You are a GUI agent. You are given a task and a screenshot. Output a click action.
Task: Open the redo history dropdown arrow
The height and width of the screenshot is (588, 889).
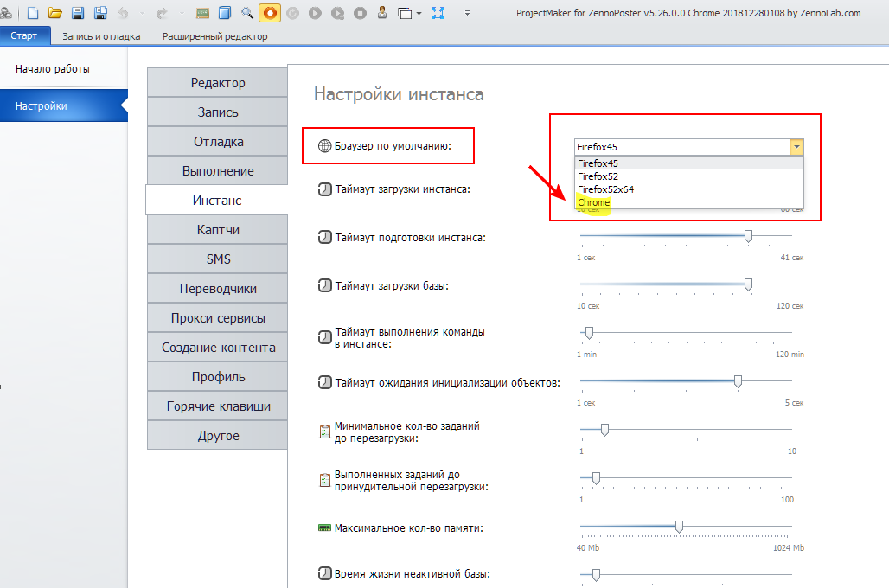(x=182, y=13)
